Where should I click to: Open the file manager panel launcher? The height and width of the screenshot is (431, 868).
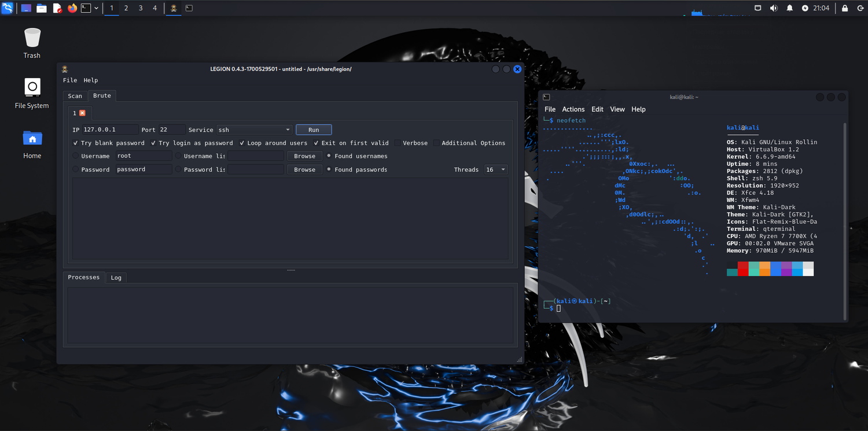point(42,8)
